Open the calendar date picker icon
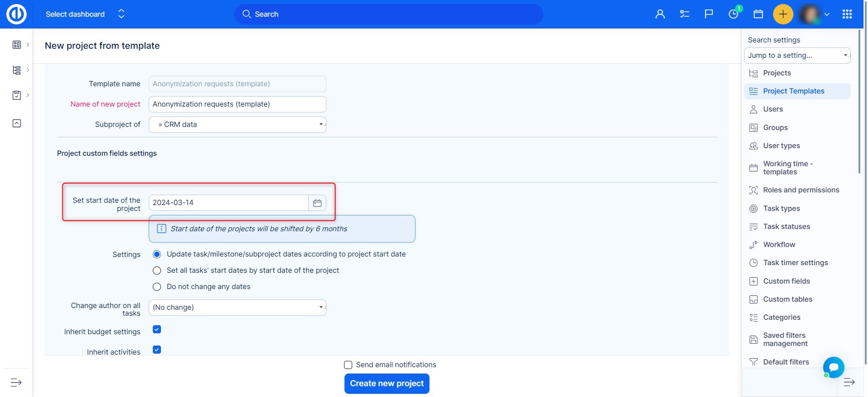 [317, 203]
